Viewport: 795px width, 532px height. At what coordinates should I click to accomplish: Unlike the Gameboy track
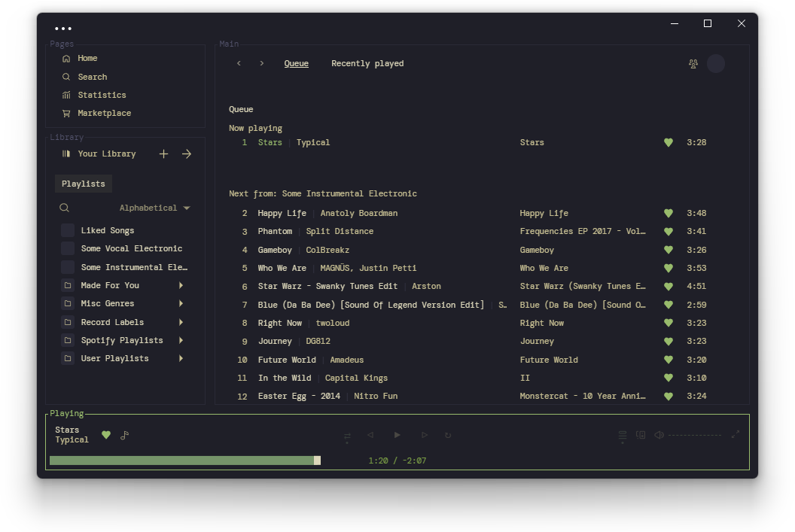(x=669, y=250)
